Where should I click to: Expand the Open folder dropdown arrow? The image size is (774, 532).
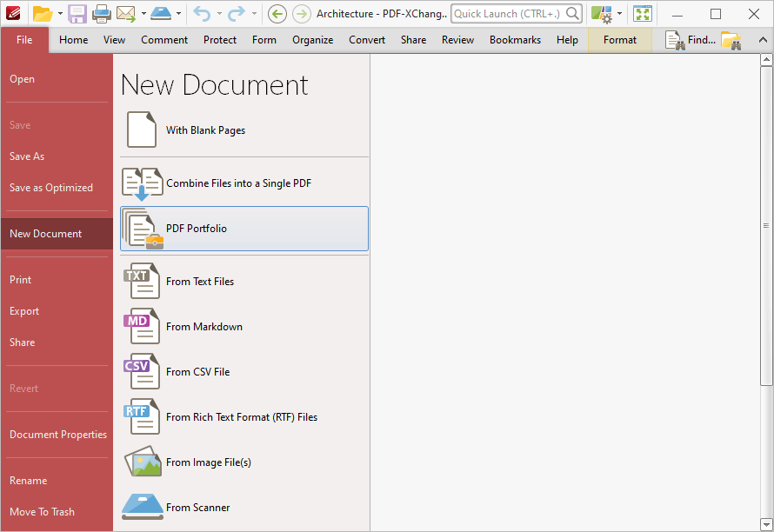tap(60, 14)
